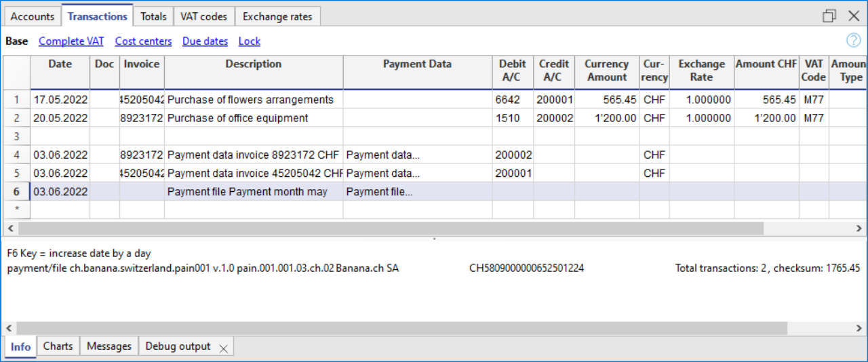
Task: Select debit account 200002 in row 4
Action: [x=513, y=155]
